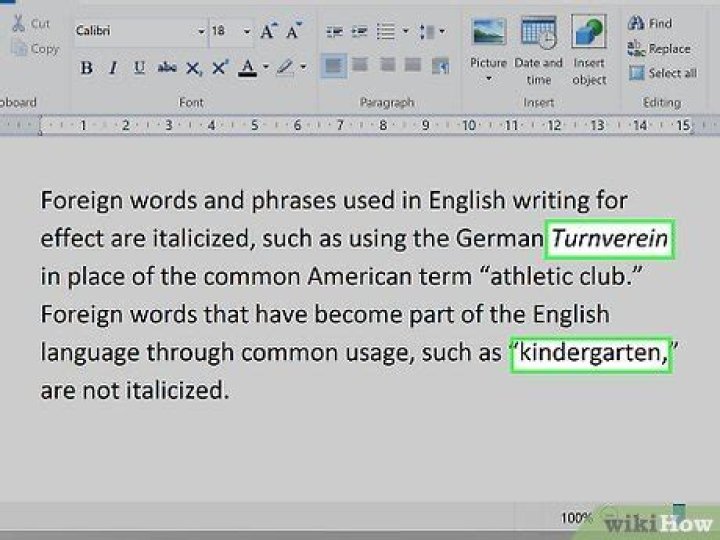Click the phrase "athletic club."
The height and width of the screenshot is (540, 720).
tap(561, 276)
